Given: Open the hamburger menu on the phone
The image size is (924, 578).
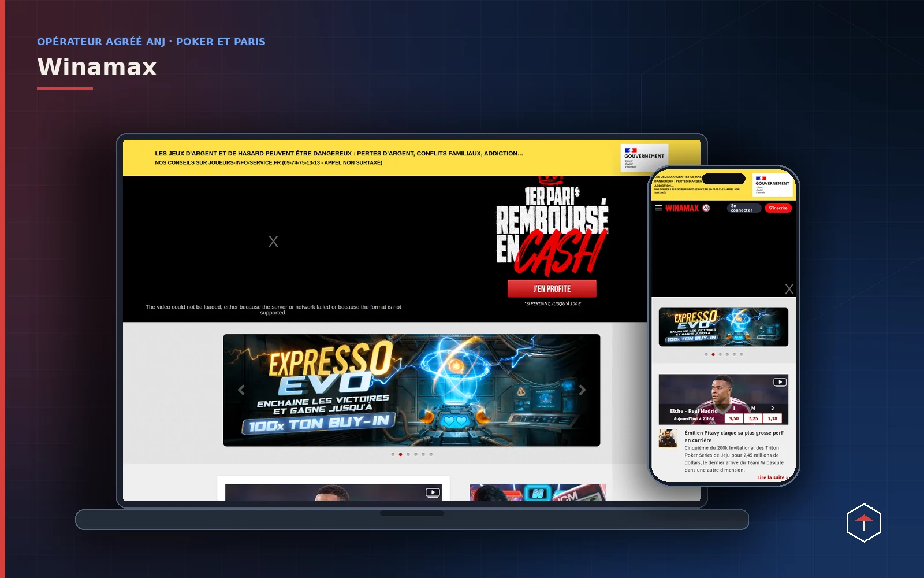Looking at the screenshot, I should point(658,208).
